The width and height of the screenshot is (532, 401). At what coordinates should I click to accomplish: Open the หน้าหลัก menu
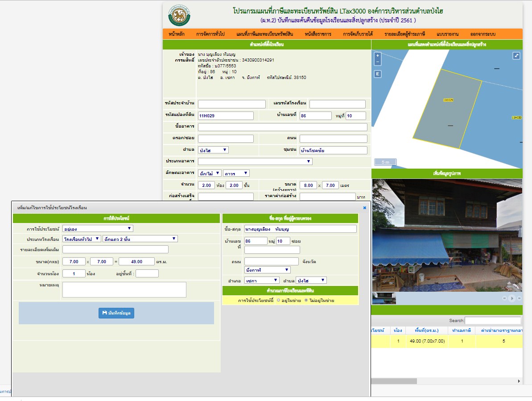coord(177,34)
